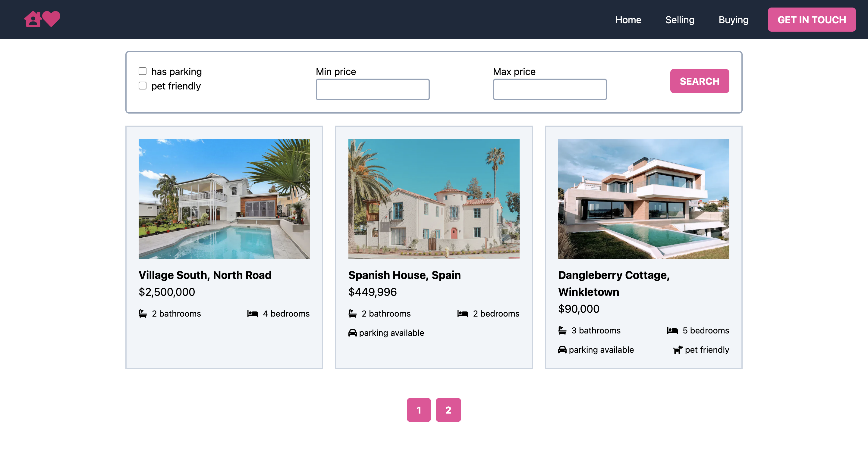Click the Spanish House property photo

tap(434, 199)
